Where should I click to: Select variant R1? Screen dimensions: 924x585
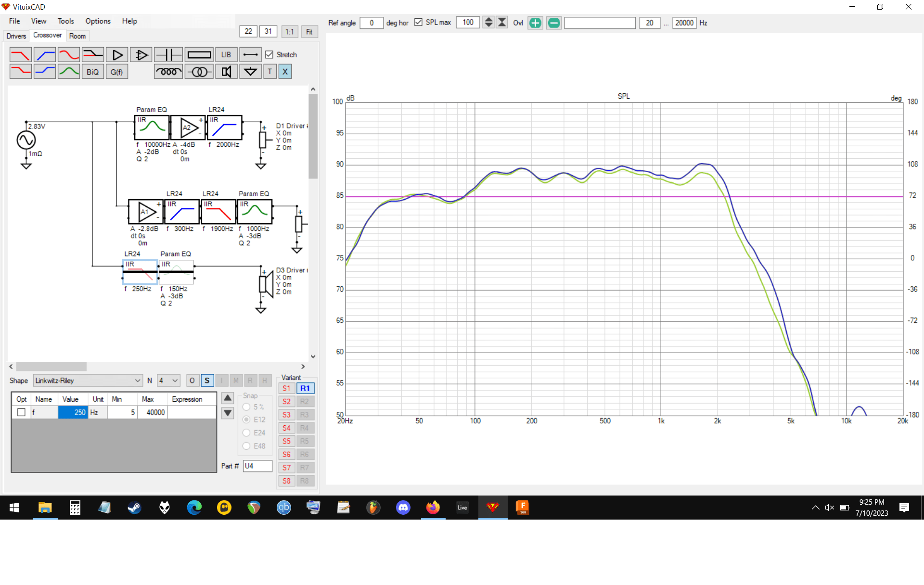click(305, 388)
